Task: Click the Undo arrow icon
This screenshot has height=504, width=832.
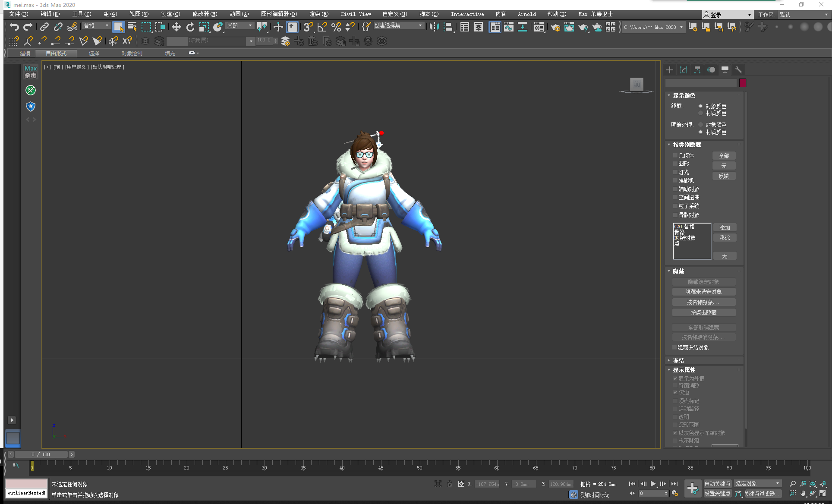Action: pos(14,27)
